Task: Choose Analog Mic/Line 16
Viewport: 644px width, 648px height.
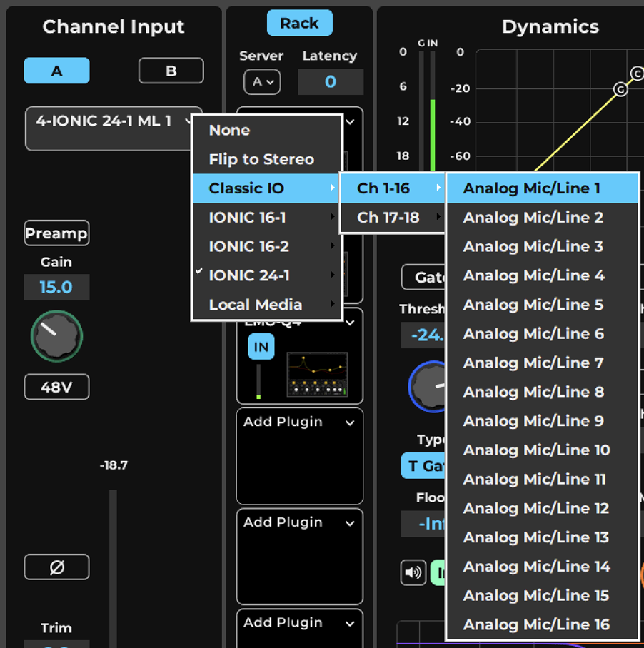Action: tap(543, 624)
